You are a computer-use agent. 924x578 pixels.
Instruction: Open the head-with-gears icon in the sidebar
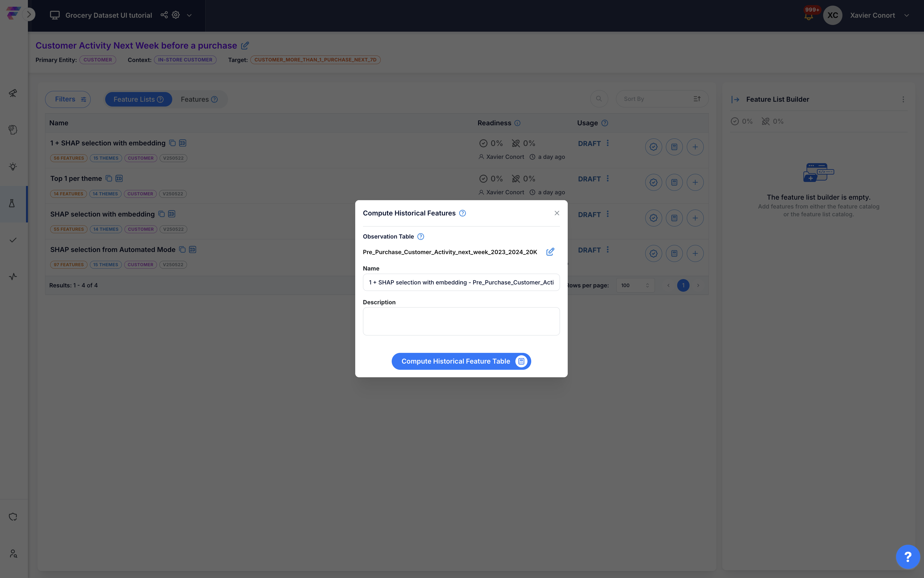[13, 130]
